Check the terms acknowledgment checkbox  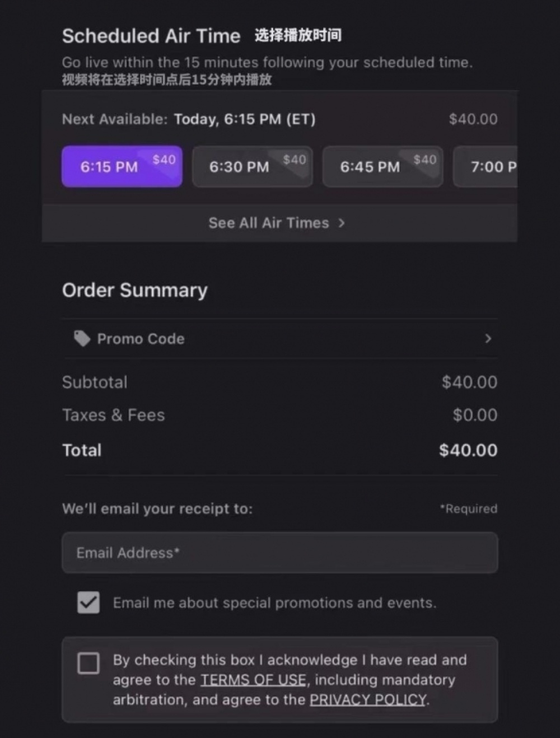(x=88, y=663)
